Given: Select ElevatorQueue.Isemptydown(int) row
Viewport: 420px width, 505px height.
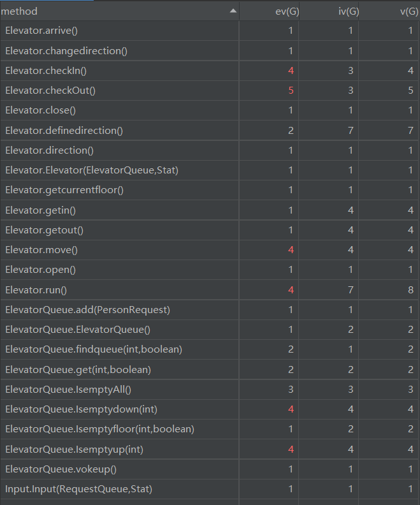Looking at the screenshot, I should coord(210,409).
